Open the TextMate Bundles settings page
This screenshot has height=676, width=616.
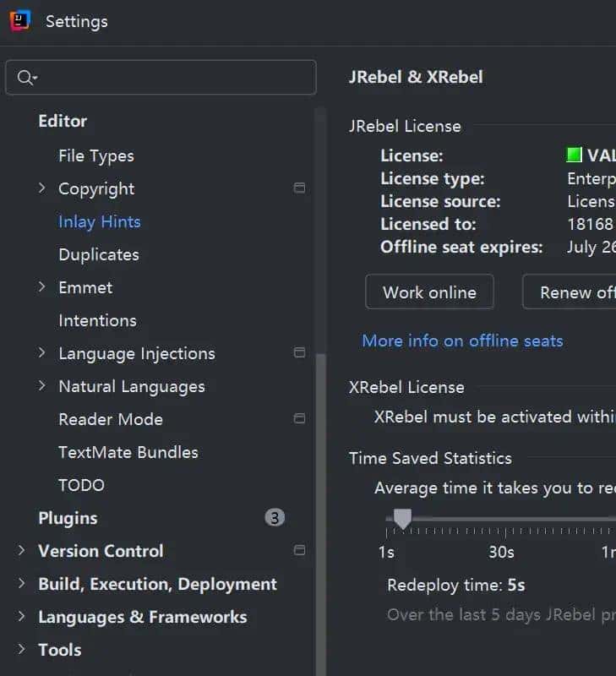coord(128,452)
